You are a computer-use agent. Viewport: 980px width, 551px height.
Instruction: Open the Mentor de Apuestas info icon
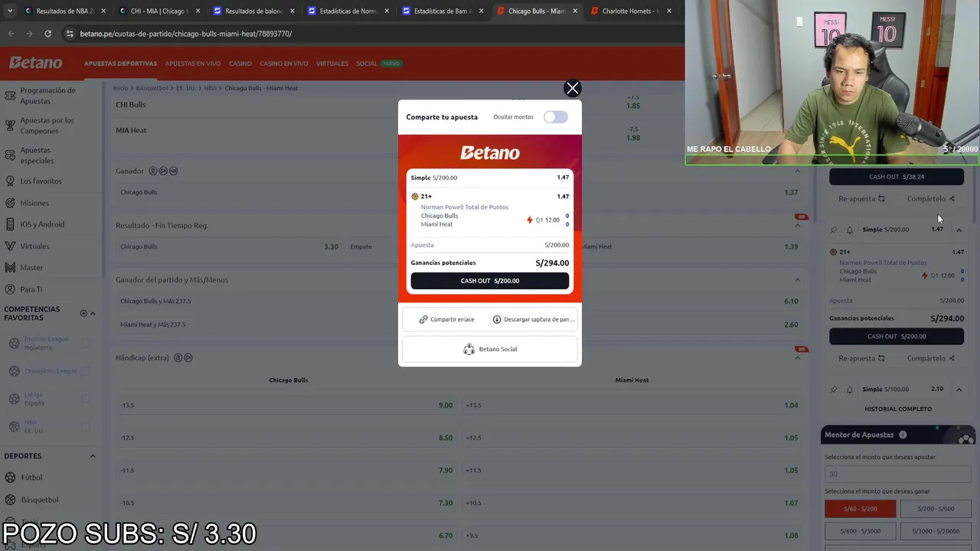coord(903,435)
